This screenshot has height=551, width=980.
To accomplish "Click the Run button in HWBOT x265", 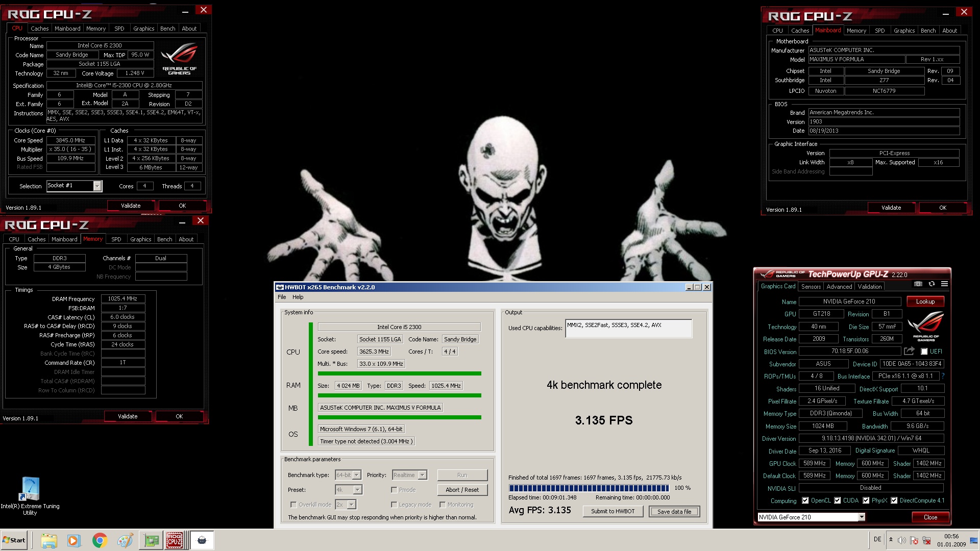I will pyautogui.click(x=462, y=475).
